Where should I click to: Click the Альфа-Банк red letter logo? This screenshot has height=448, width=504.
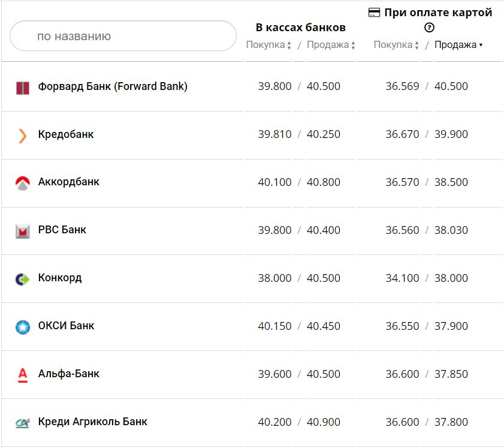click(x=23, y=375)
